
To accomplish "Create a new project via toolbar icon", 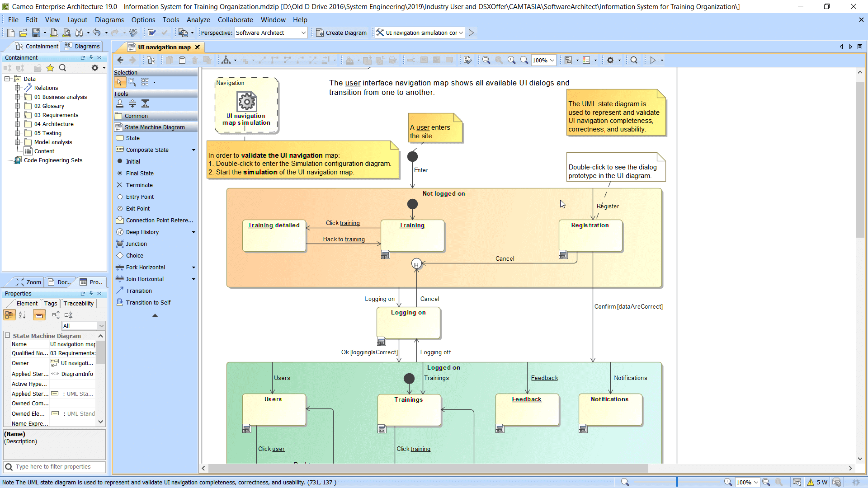I will pyautogui.click(x=11, y=33).
